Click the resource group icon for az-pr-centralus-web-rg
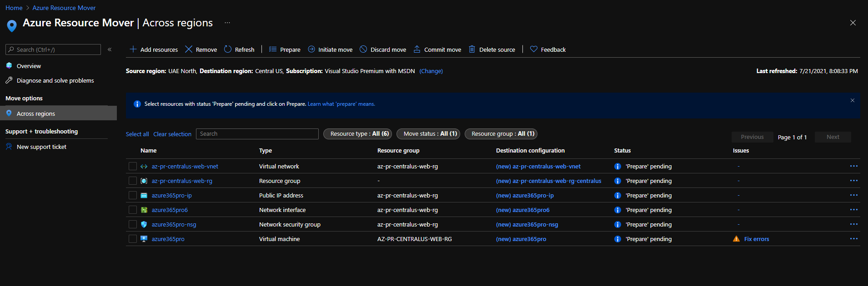Viewport: 868px width, 286px height. [144, 181]
